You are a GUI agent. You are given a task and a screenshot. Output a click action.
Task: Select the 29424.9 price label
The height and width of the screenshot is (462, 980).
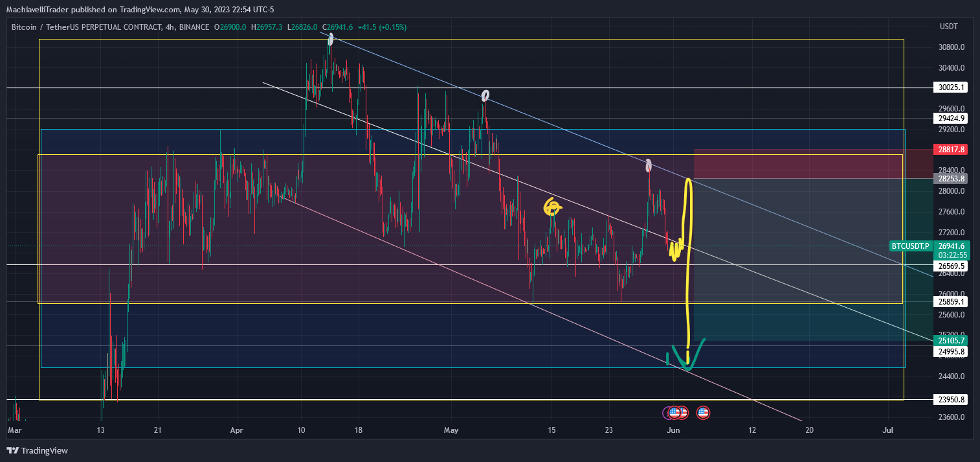pyautogui.click(x=951, y=118)
